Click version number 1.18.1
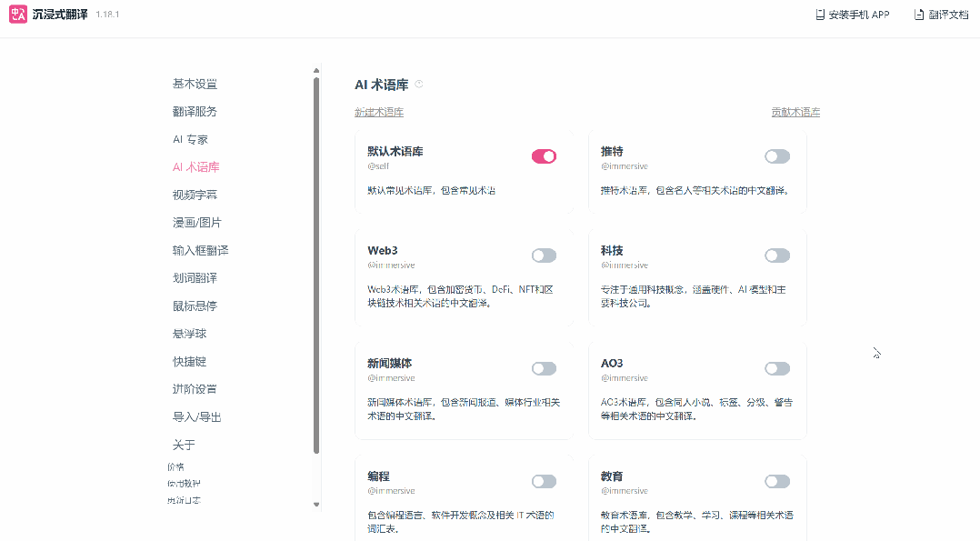 (107, 15)
